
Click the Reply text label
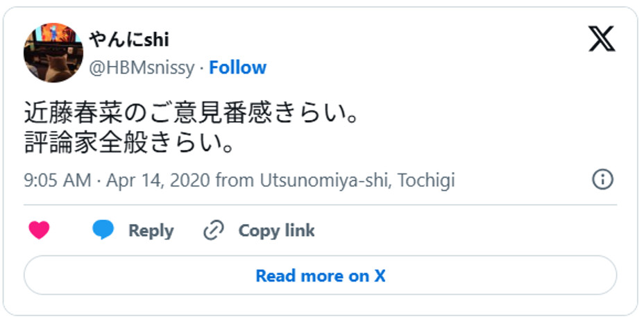(x=151, y=230)
